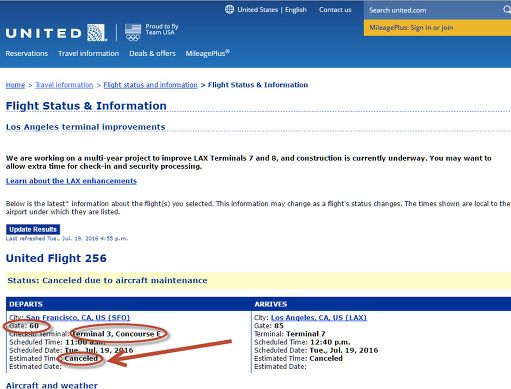The width and height of the screenshot is (511, 389).
Task: Click the Flight Status & Information page heading
Action: pos(86,106)
